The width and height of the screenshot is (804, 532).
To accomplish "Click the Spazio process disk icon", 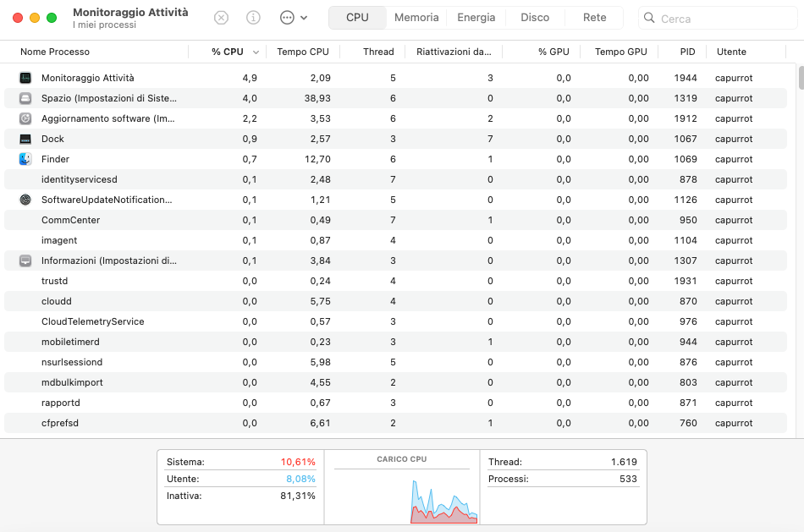I will pos(25,98).
